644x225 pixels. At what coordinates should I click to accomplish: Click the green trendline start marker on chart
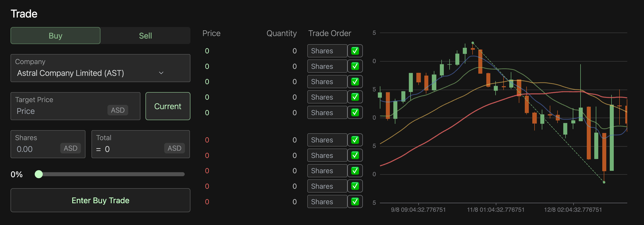473,43
